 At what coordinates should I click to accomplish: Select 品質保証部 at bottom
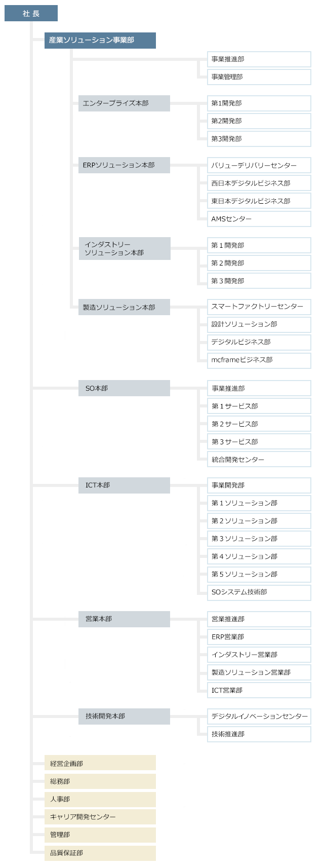(x=100, y=853)
